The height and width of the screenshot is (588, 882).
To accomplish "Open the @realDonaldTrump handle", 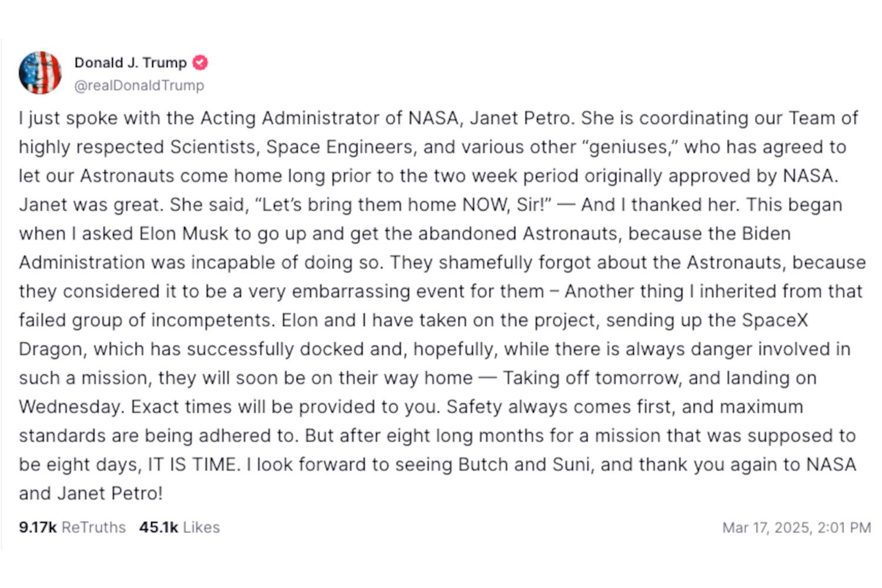I will (x=139, y=85).
